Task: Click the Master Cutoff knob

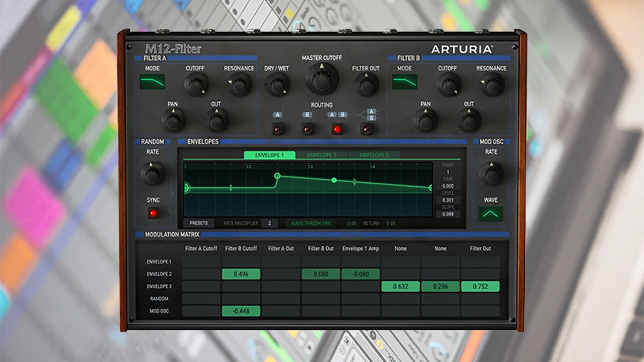Action: click(321, 79)
